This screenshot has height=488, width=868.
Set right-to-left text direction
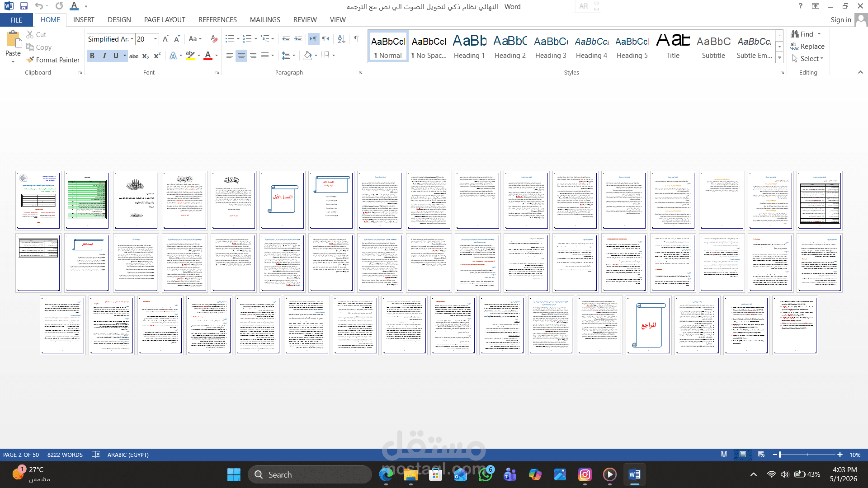click(x=325, y=39)
